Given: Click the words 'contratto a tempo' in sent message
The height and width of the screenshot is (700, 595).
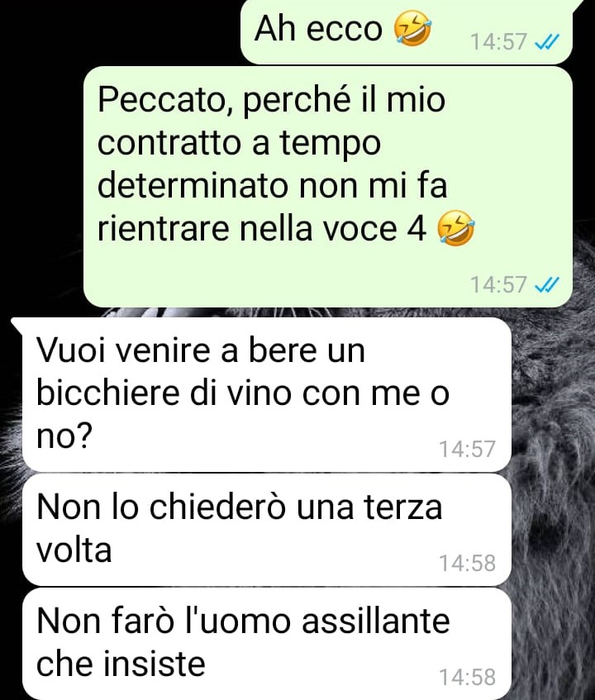Looking at the screenshot, I should click(240, 143).
